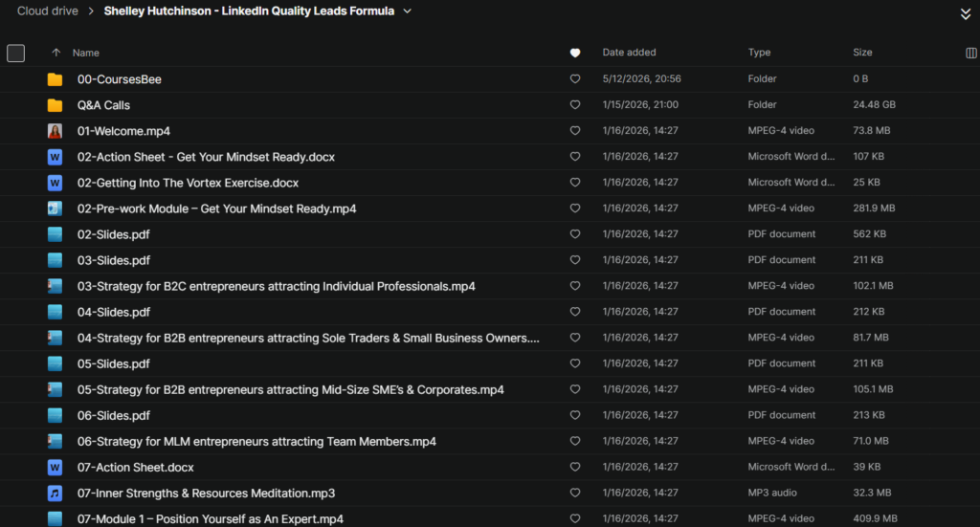The height and width of the screenshot is (527, 980).
Task: Sort list by Name column header
Action: [85, 53]
